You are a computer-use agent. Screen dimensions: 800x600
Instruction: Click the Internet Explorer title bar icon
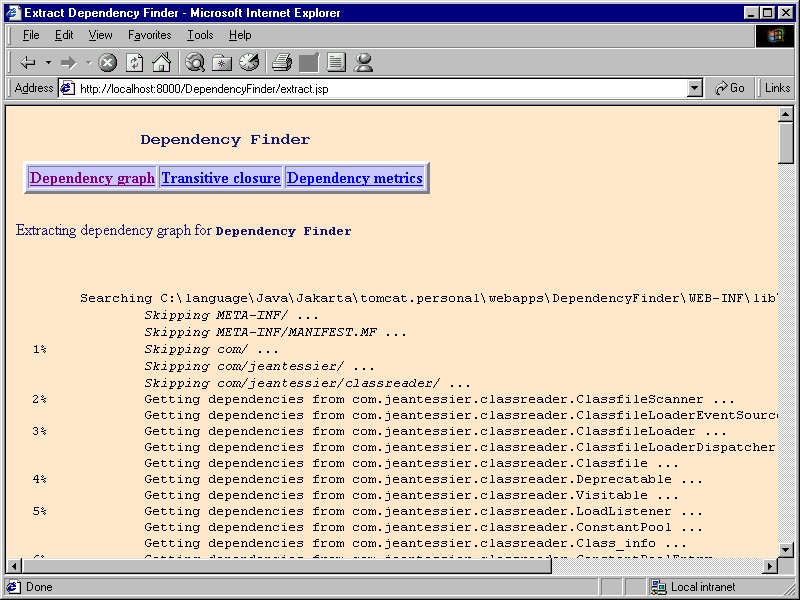pyautogui.click(x=13, y=13)
